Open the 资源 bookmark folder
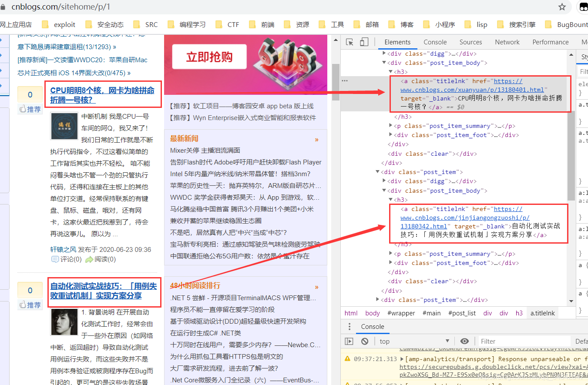Viewport: 588px width, 385px height. 297,24
